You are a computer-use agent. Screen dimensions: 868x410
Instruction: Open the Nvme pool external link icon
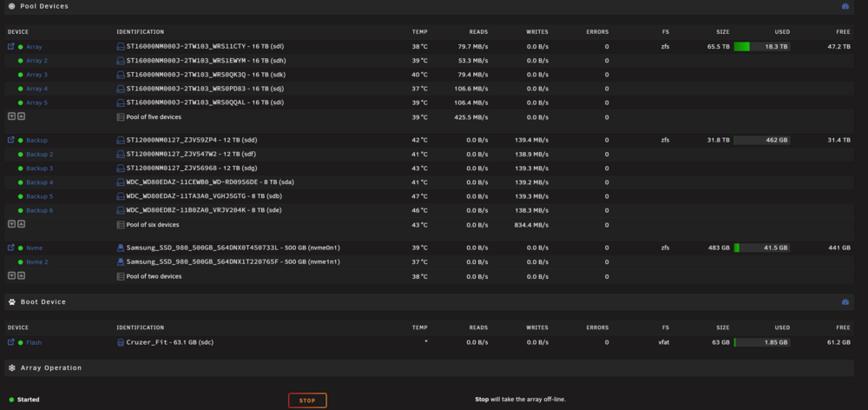(10, 248)
